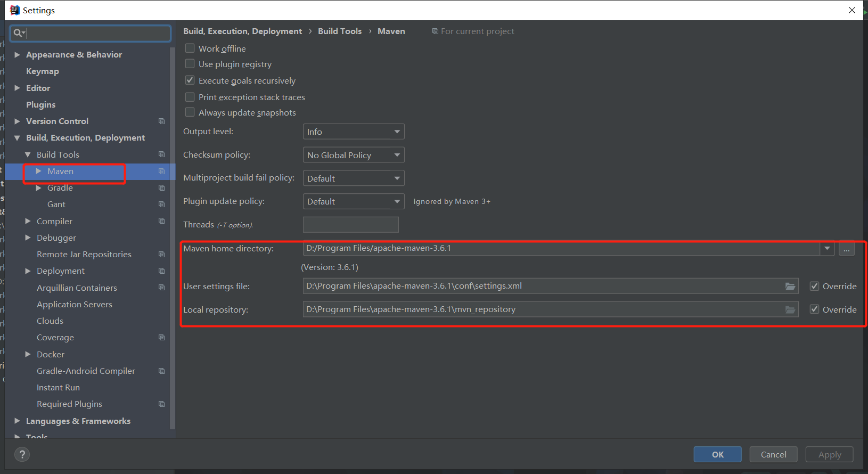
Task: Click the project-level icon beside Remote Jar Repositories
Action: coord(162,255)
